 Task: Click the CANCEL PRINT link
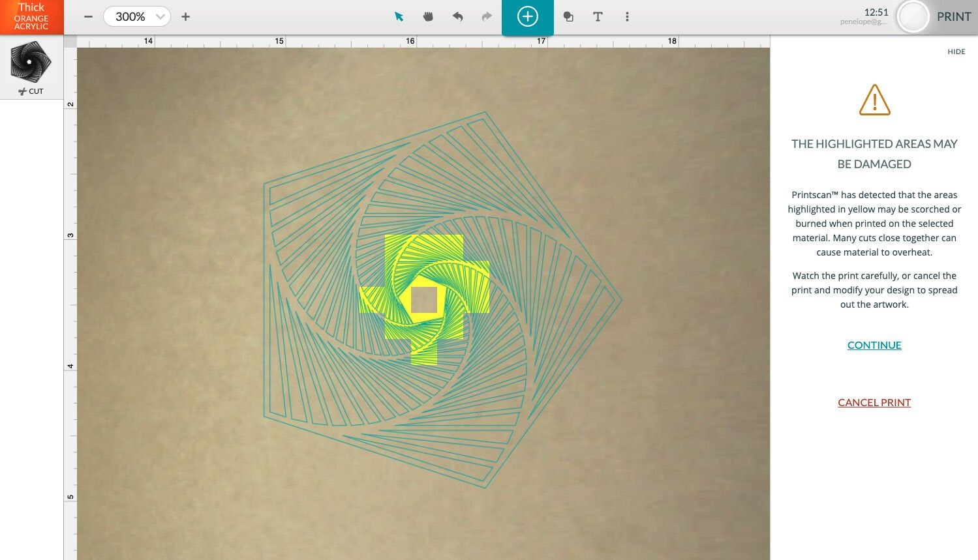[x=874, y=403]
